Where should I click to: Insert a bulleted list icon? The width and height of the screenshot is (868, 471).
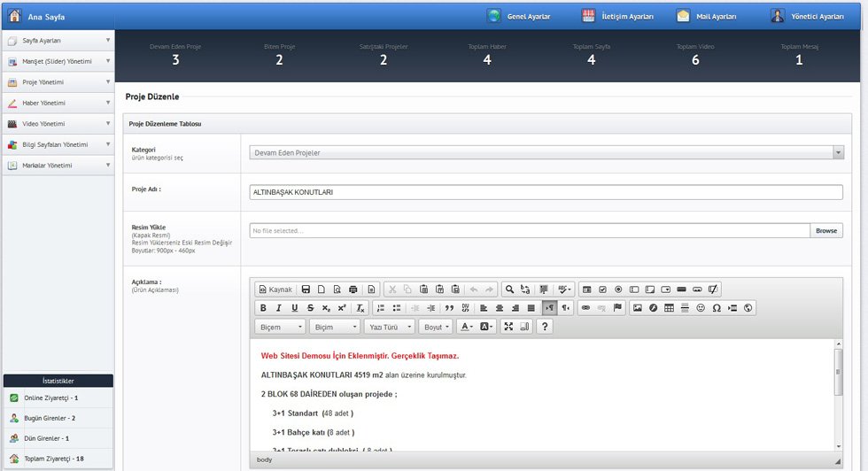[397, 308]
